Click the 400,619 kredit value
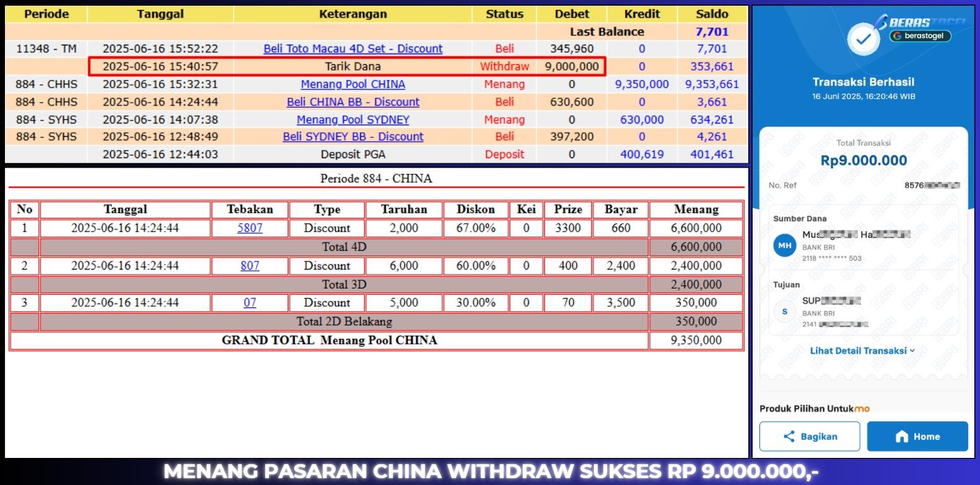Image resolution: width=980 pixels, height=485 pixels. (642, 154)
